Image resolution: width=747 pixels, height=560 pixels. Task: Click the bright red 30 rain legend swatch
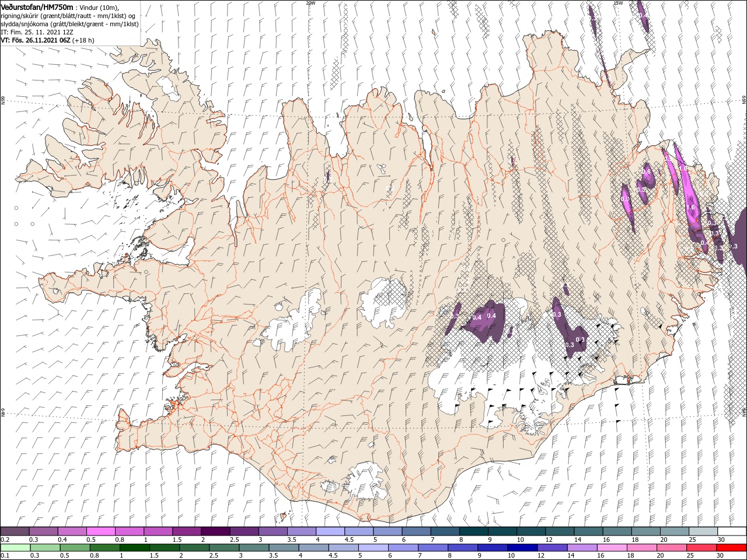coord(731,548)
